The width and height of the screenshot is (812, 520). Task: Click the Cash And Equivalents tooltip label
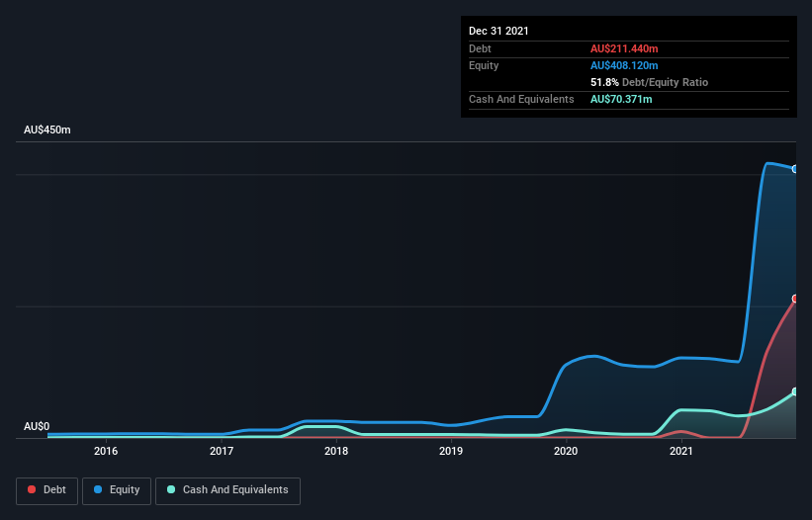(521, 99)
